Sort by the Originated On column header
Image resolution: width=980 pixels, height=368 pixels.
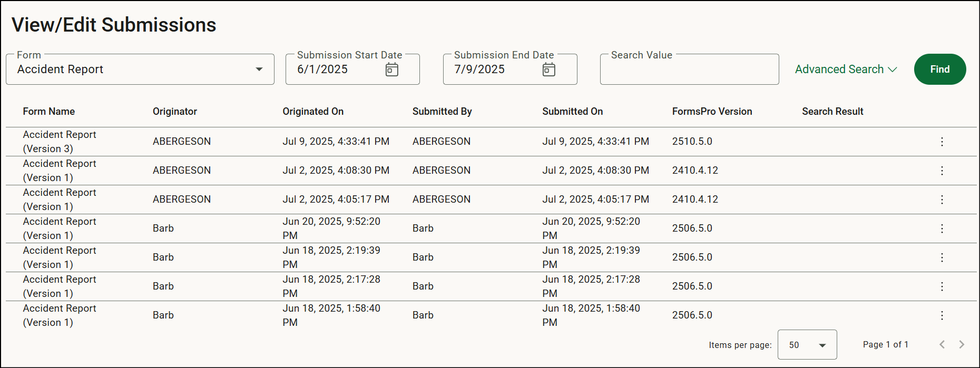pos(313,112)
